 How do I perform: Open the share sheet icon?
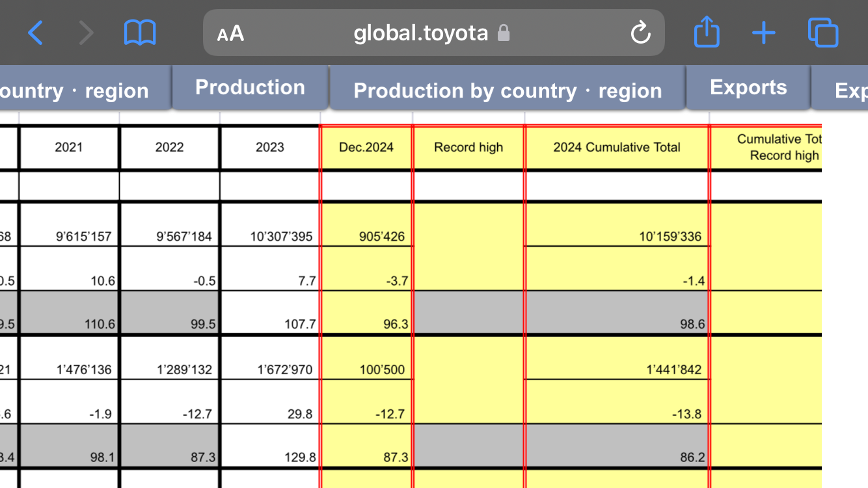pos(707,32)
